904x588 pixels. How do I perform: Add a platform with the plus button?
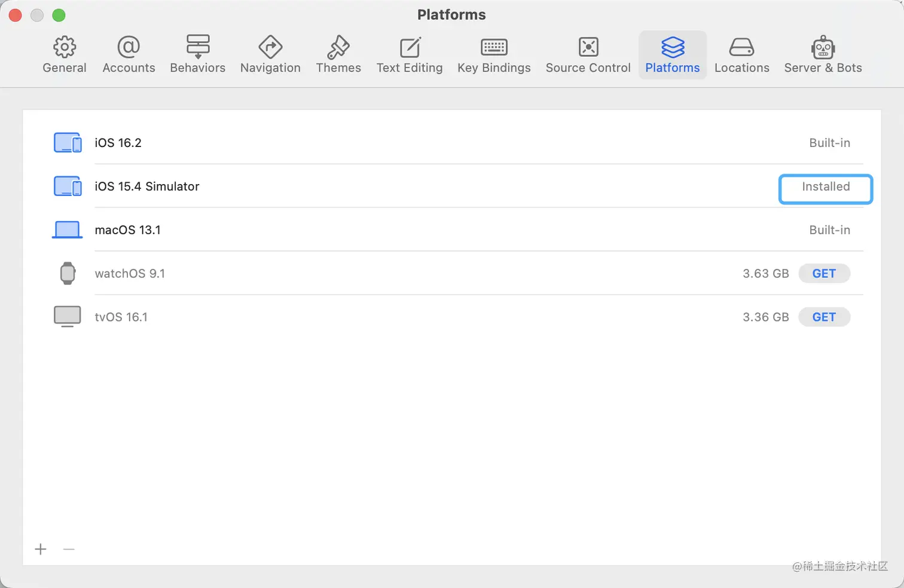pos(41,549)
